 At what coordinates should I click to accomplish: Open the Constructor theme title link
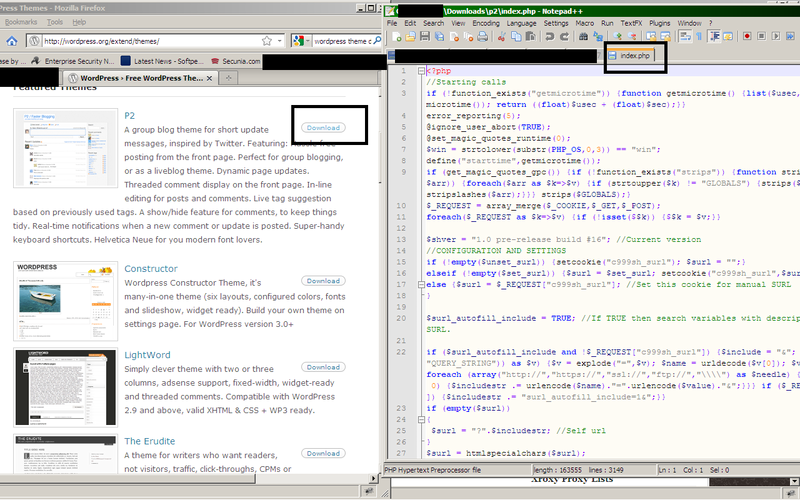[x=151, y=269]
